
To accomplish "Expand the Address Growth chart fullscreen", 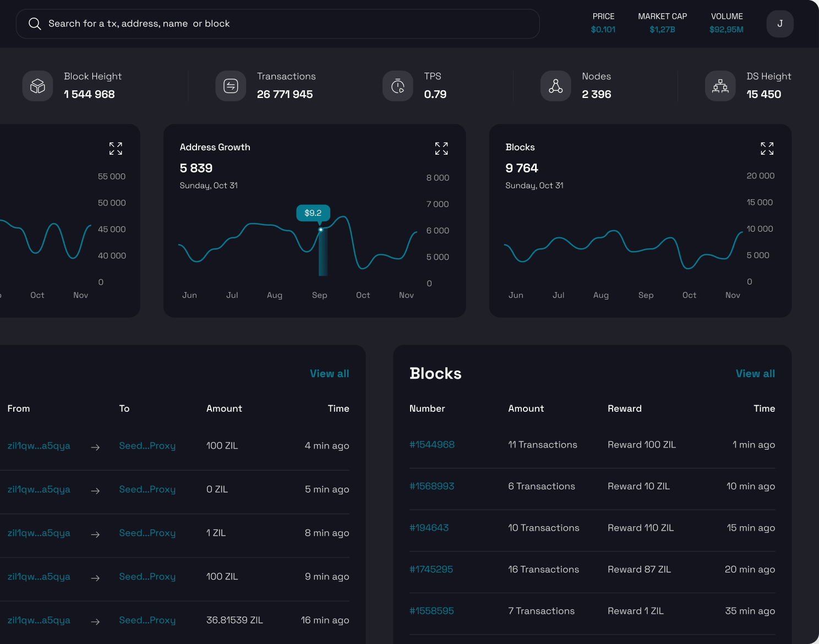I will 441,149.
